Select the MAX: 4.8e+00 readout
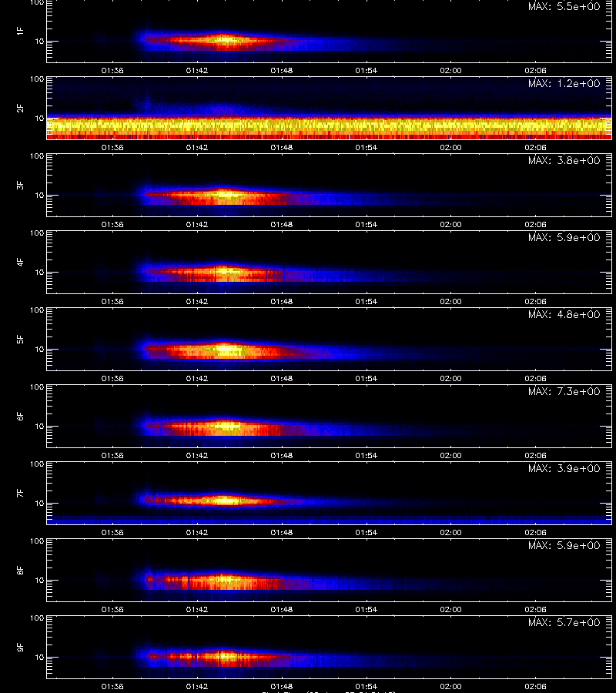Viewport: 616px width, 693px height. (x=564, y=314)
